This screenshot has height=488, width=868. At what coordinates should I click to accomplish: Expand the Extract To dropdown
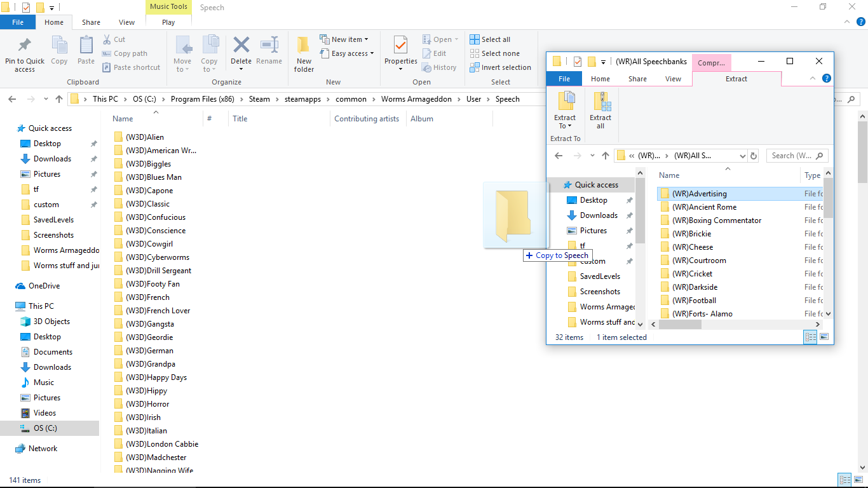pos(564,126)
